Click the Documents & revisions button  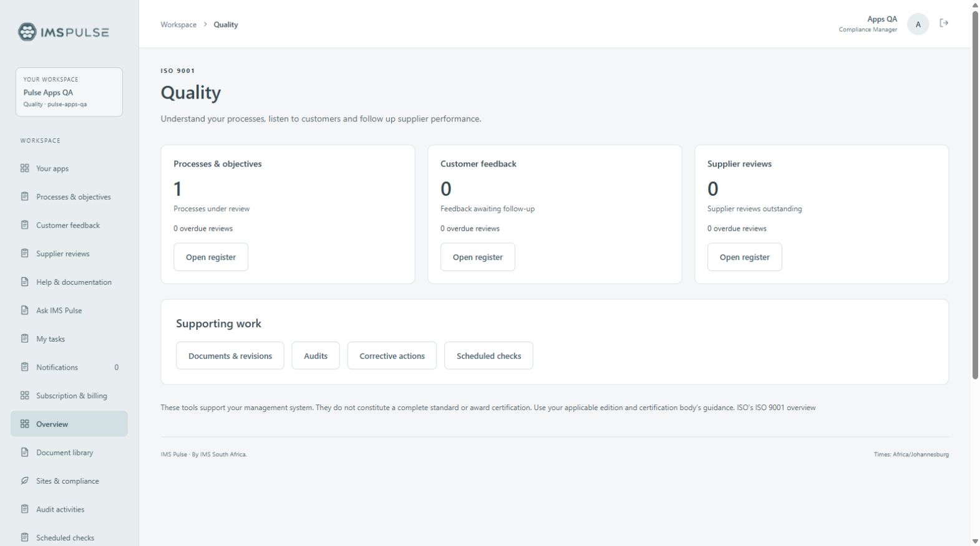(x=230, y=355)
